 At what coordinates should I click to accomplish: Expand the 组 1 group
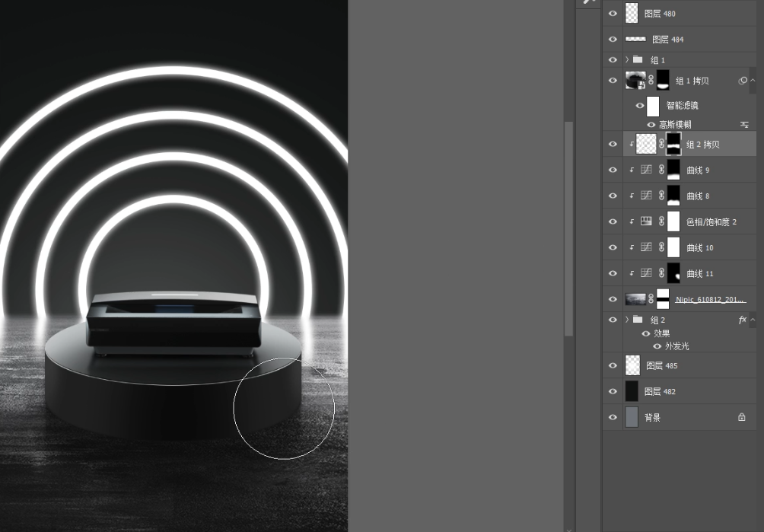coord(627,59)
